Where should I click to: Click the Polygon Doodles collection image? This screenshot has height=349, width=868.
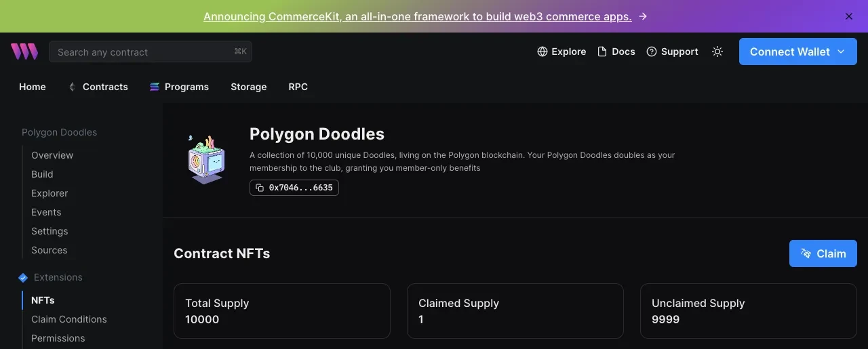206,160
